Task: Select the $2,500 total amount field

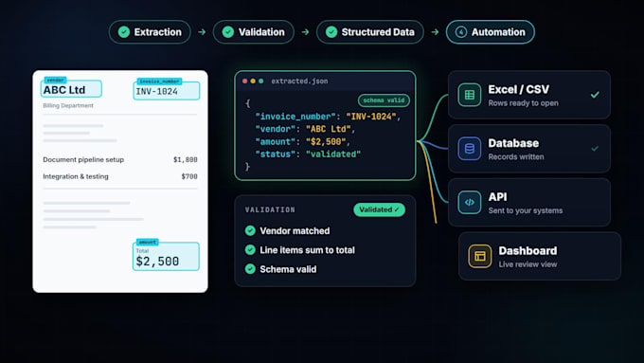Action: 166,257
